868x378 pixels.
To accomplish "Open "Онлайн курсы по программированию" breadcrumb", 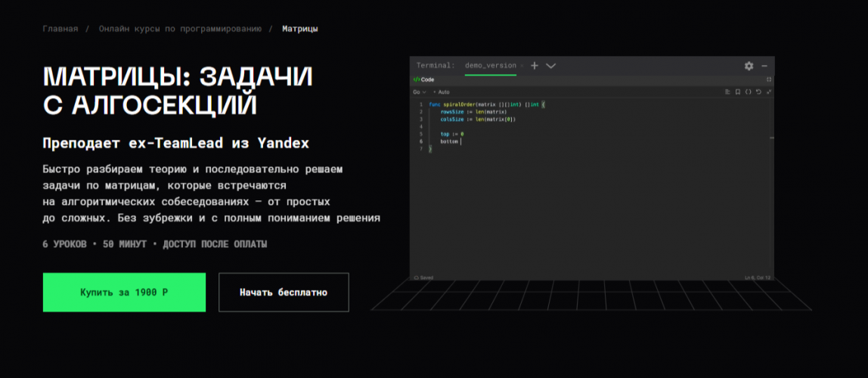I will [x=180, y=29].
